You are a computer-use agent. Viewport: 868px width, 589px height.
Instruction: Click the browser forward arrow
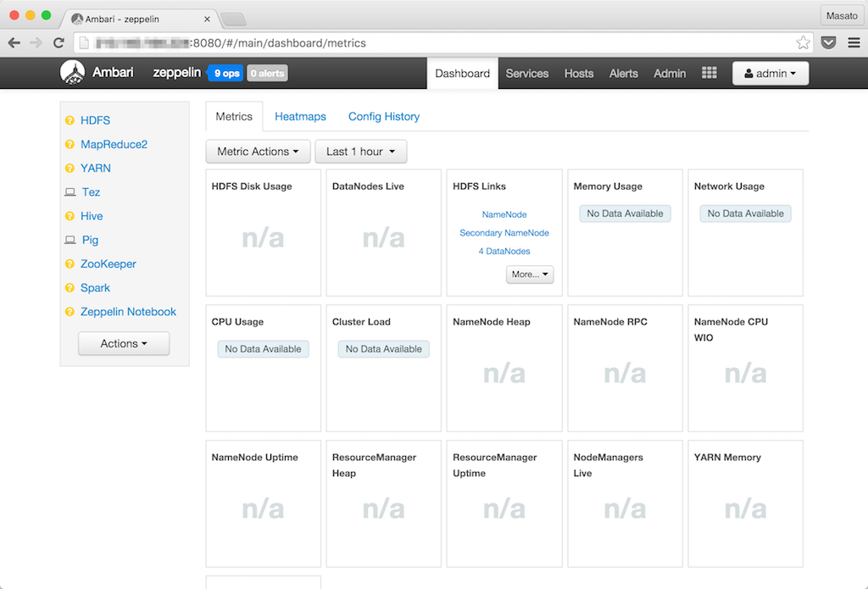point(36,42)
